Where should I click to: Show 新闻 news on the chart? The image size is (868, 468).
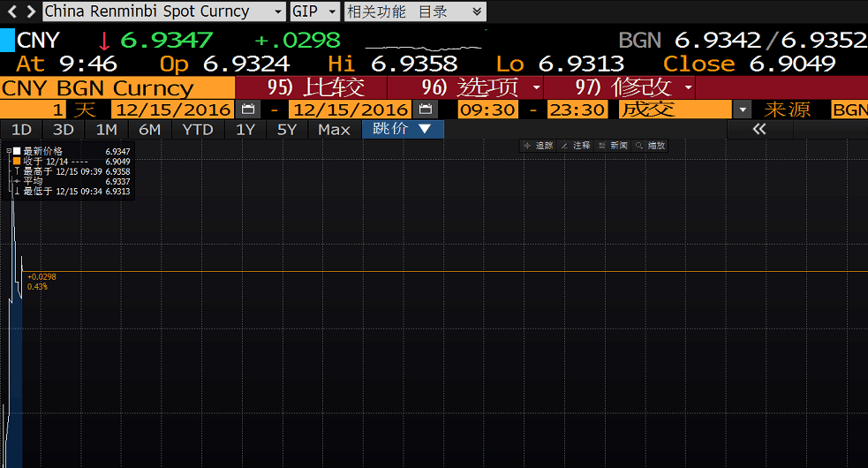(x=613, y=146)
